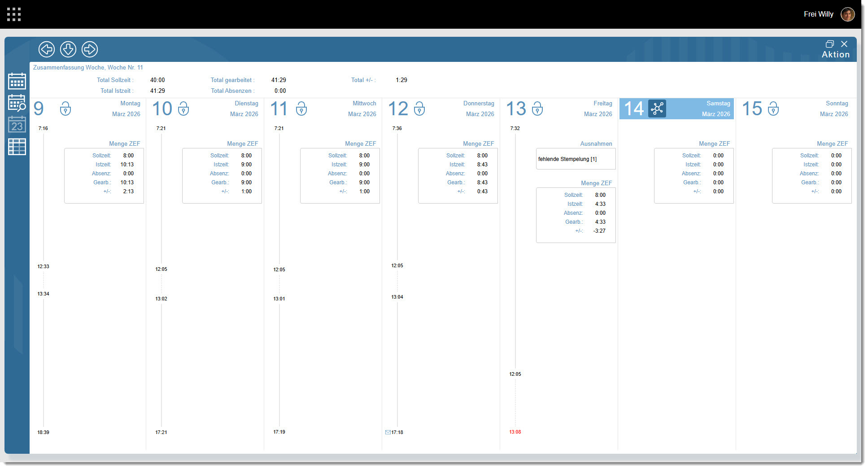Screen dimensions: 868x469
Task: Click the envelope icon beside 17:18
Action: pyautogui.click(x=388, y=432)
